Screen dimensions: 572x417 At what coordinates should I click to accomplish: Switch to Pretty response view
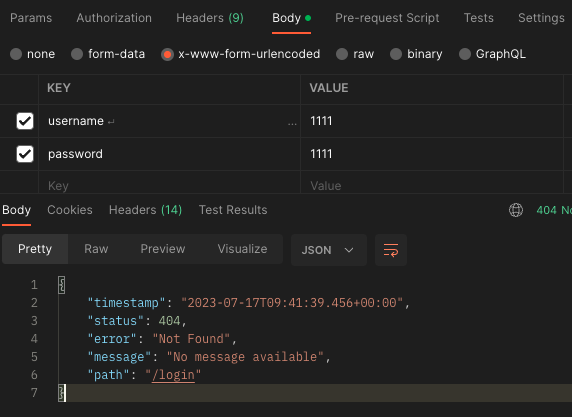35,249
